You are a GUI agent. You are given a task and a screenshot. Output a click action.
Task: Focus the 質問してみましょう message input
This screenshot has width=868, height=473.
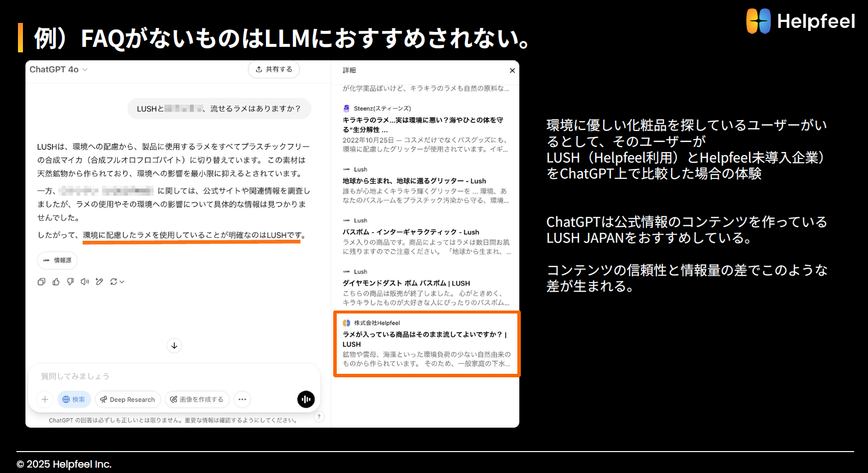(174, 376)
